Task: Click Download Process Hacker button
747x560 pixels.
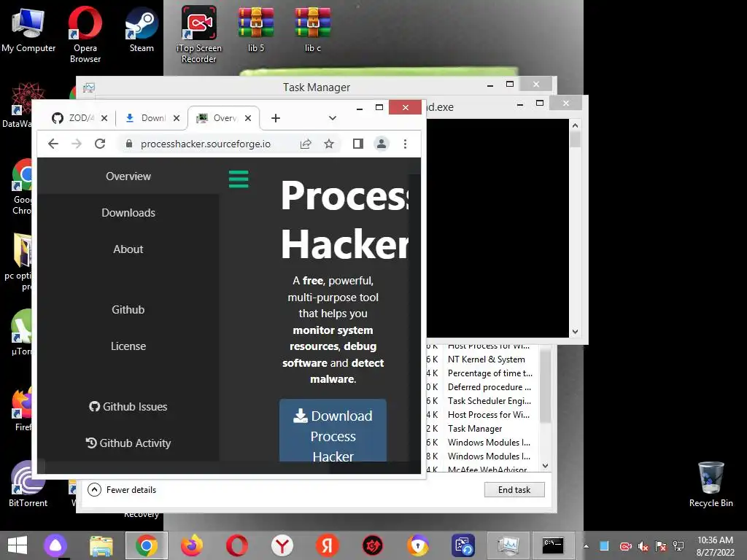Action: (x=333, y=430)
